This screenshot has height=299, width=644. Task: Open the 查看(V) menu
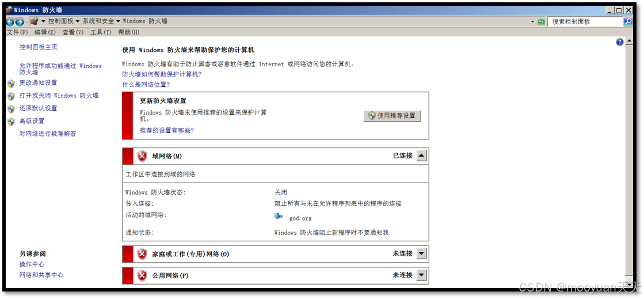pos(73,32)
